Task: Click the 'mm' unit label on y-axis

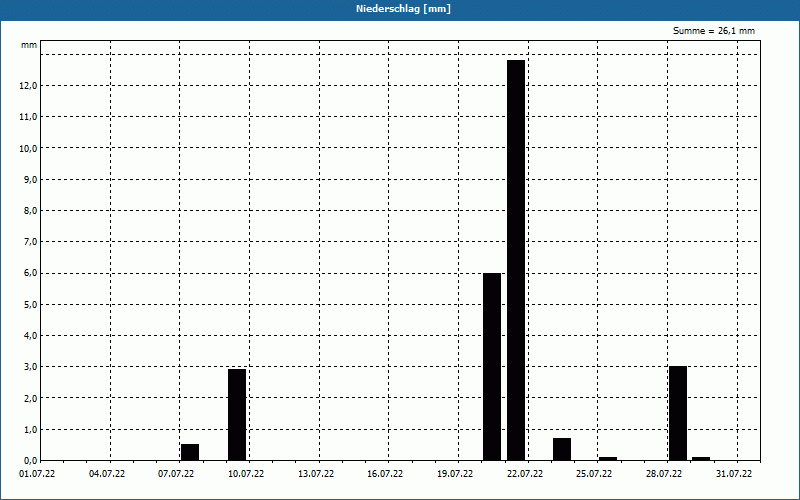Action: [x=29, y=45]
